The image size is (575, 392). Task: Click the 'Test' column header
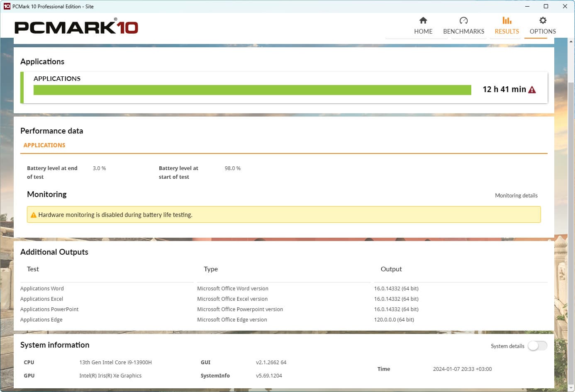click(33, 269)
